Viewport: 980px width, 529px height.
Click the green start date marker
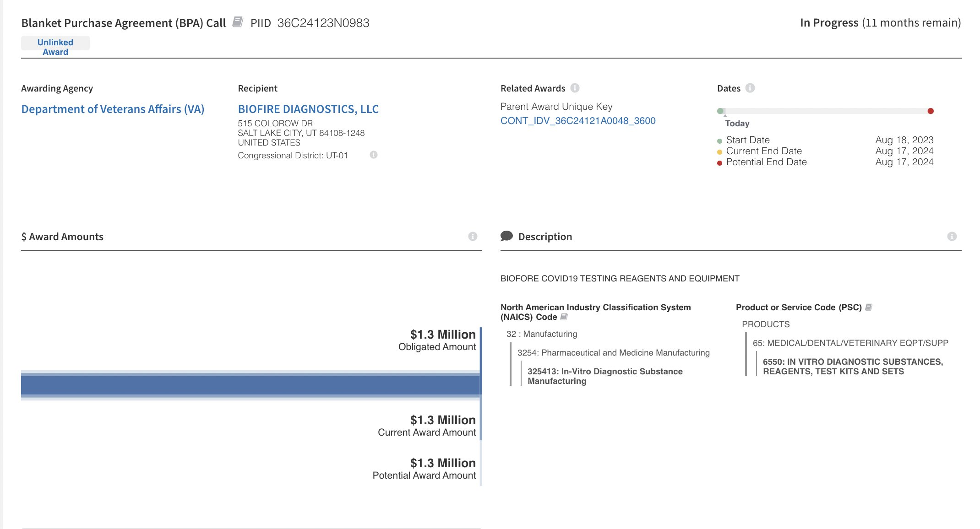720,111
